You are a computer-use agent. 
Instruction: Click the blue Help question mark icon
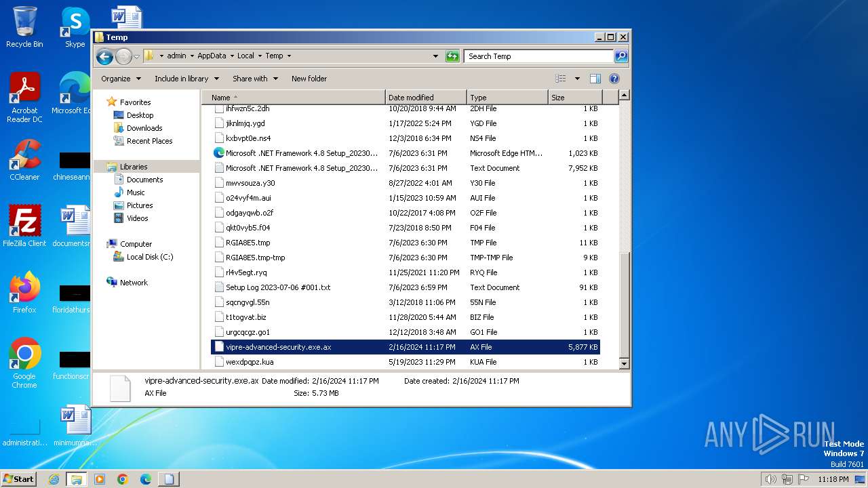(614, 79)
